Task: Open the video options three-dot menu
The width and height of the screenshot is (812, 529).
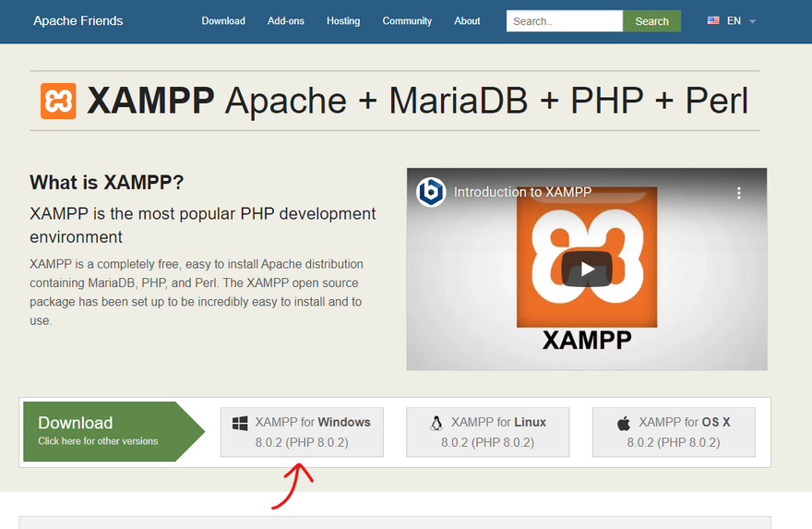Action: (x=738, y=193)
